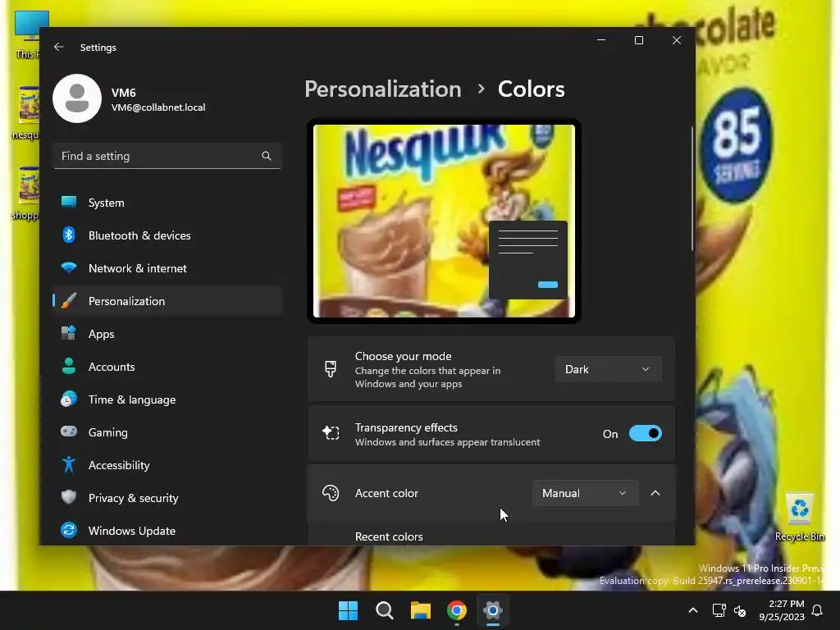Click the Accent color palette icon
840x630 pixels.
pyautogui.click(x=331, y=493)
